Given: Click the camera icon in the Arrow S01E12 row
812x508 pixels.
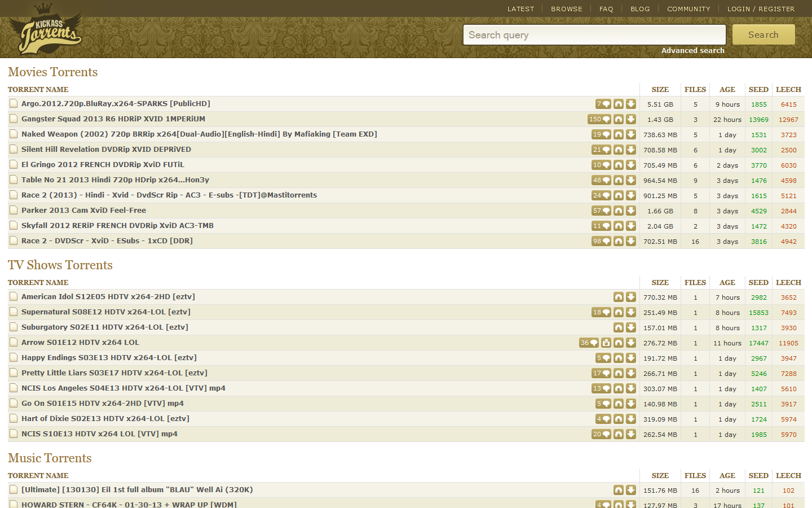Looking at the screenshot, I should (x=606, y=343).
